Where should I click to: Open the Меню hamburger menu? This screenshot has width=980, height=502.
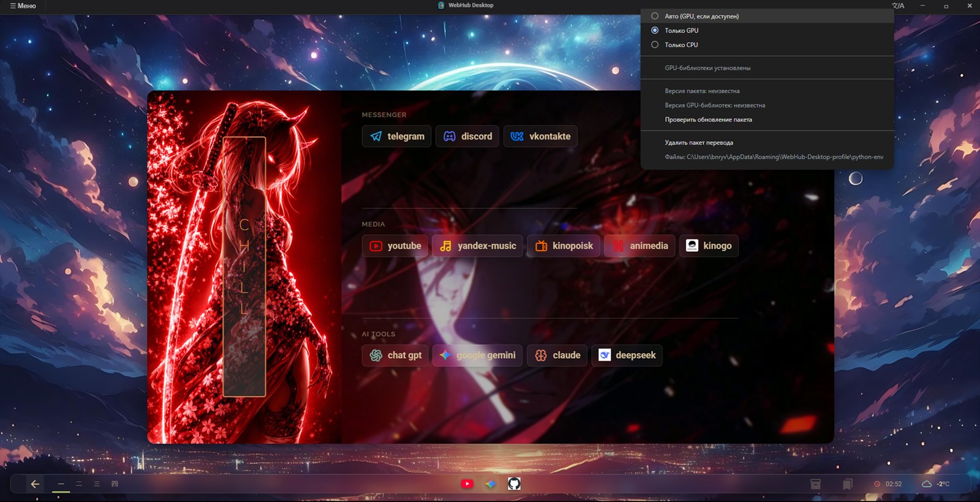click(x=23, y=6)
